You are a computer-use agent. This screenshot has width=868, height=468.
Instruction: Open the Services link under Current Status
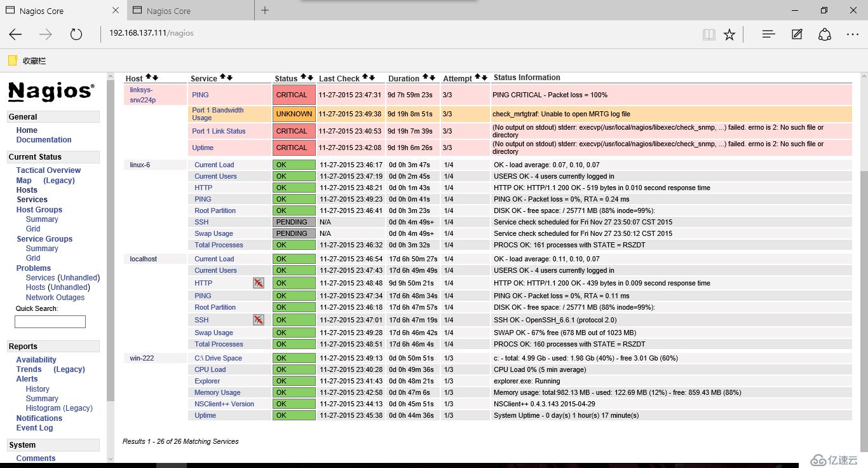[x=32, y=200]
